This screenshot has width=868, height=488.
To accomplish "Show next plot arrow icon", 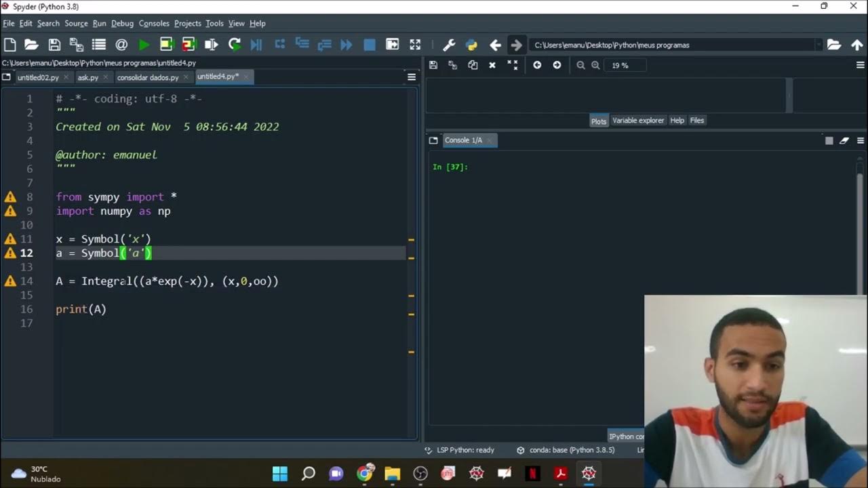I will [557, 65].
